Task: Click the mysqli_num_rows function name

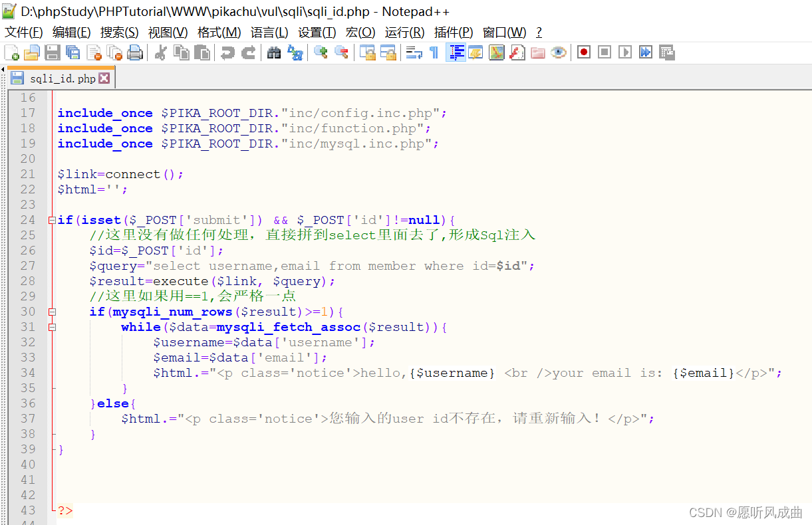Action: [x=172, y=312]
